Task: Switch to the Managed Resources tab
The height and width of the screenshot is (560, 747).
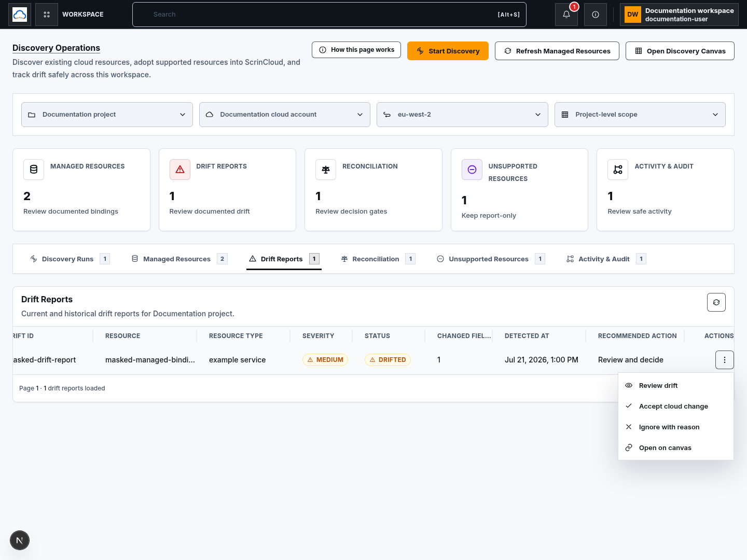Action: click(179, 259)
